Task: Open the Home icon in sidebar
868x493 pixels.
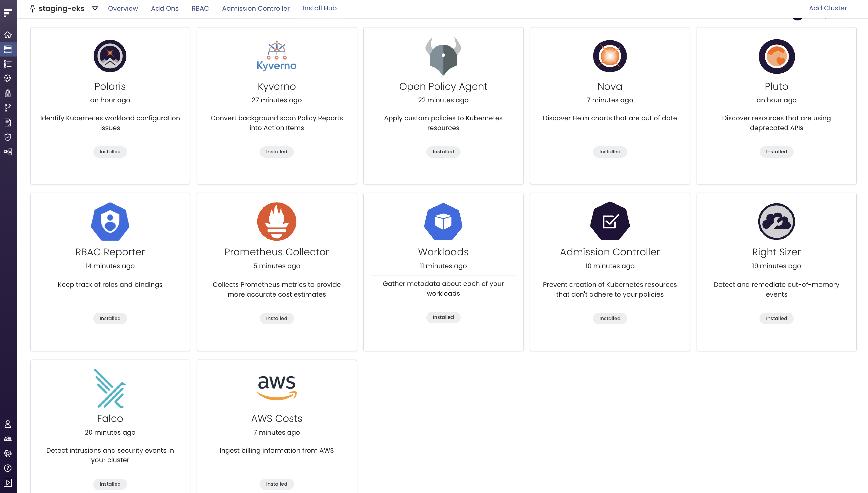Action: pyautogui.click(x=8, y=35)
